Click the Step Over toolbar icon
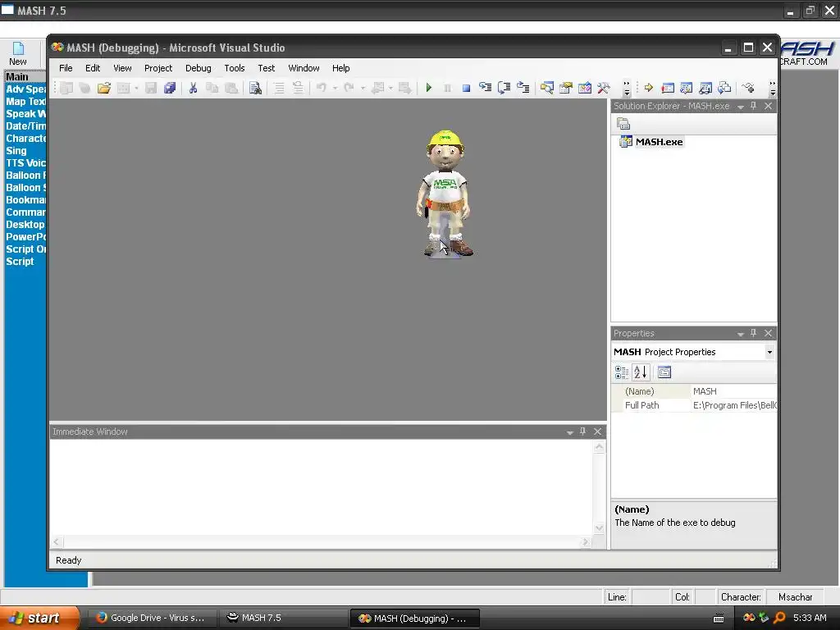The width and height of the screenshot is (840, 630). (x=504, y=88)
